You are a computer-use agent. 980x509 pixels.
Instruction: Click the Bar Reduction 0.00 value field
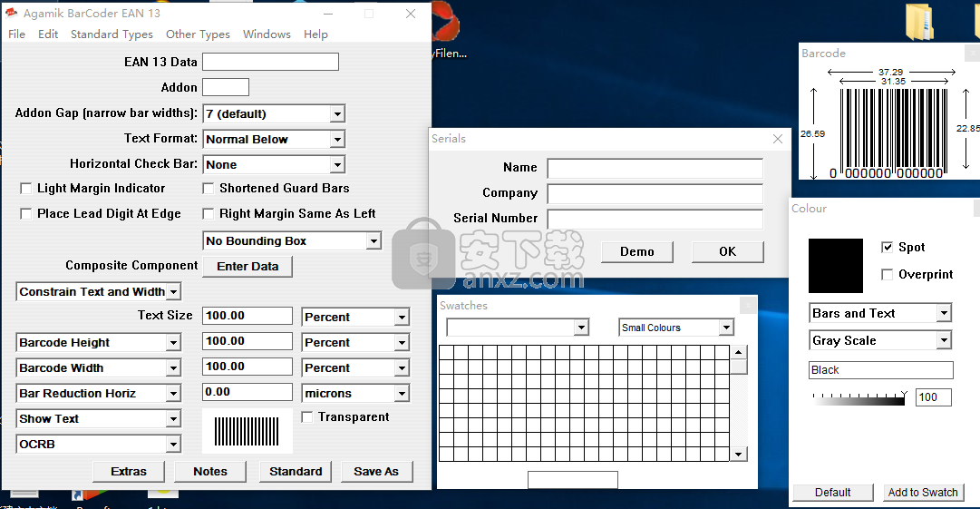pyautogui.click(x=247, y=392)
